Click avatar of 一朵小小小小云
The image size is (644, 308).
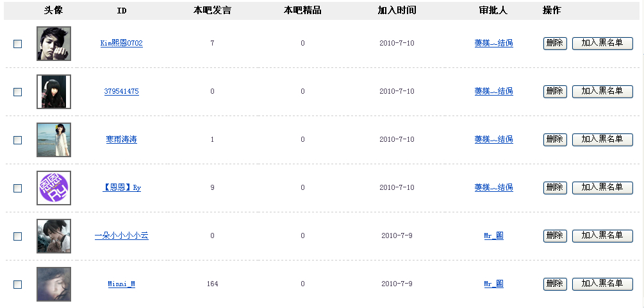coord(54,236)
